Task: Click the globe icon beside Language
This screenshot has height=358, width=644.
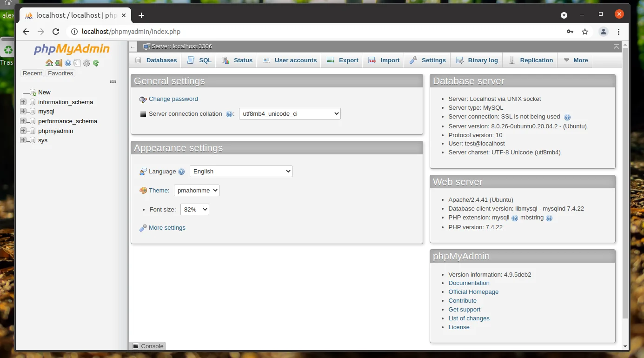Action: 182,172
